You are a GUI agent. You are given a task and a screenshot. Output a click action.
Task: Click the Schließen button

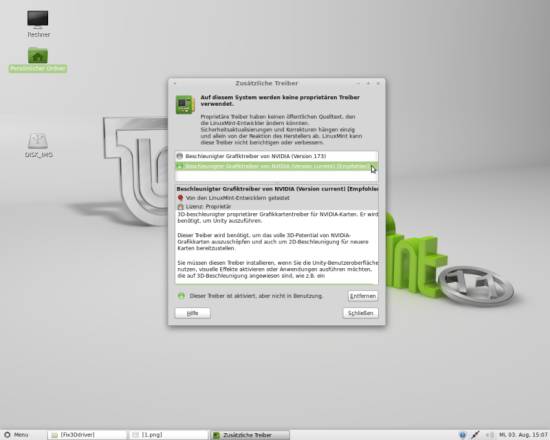coord(361,313)
